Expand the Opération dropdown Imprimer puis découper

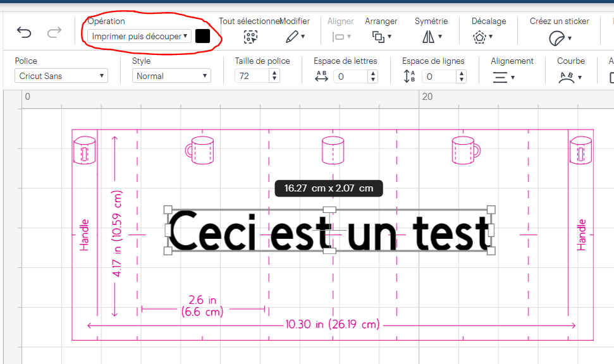(139, 36)
